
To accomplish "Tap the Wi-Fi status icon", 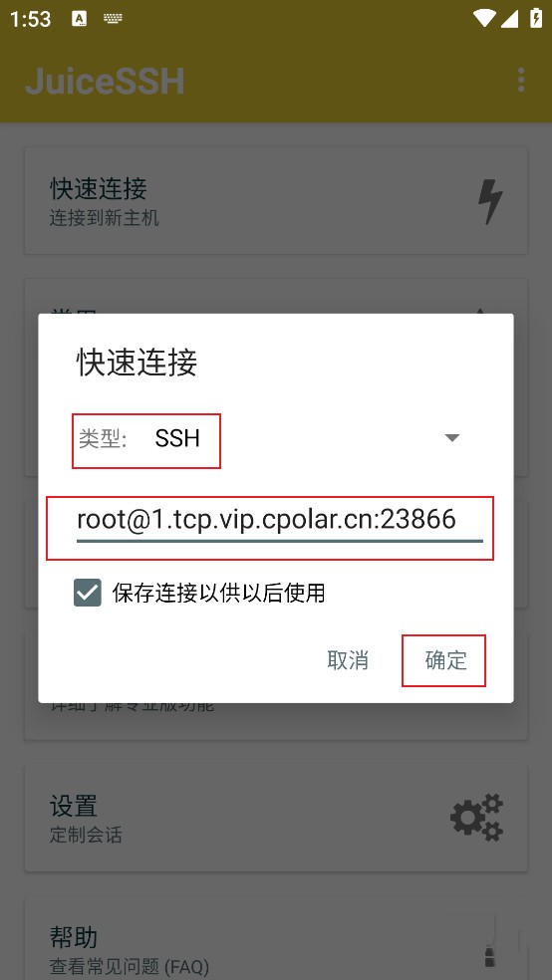I will 484,19.
